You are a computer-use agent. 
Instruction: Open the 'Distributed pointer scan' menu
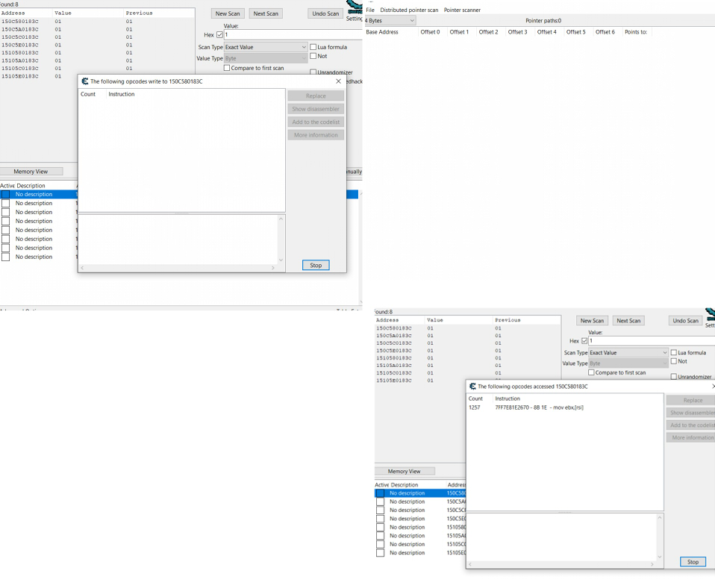click(409, 10)
